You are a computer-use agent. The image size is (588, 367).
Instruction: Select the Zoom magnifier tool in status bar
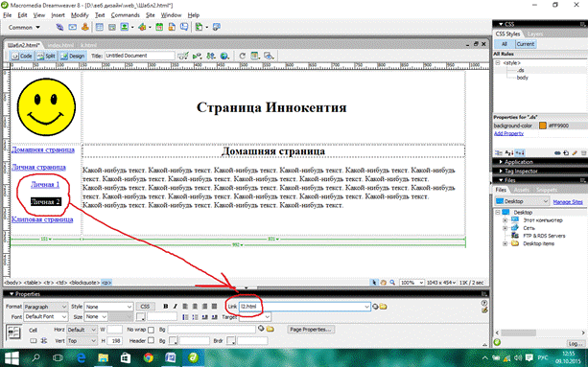tap(392, 283)
